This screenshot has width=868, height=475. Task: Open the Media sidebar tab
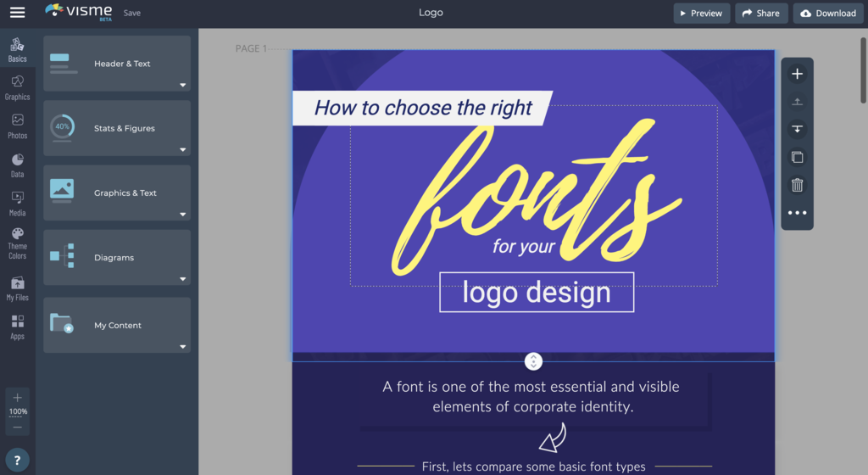tap(17, 204)
